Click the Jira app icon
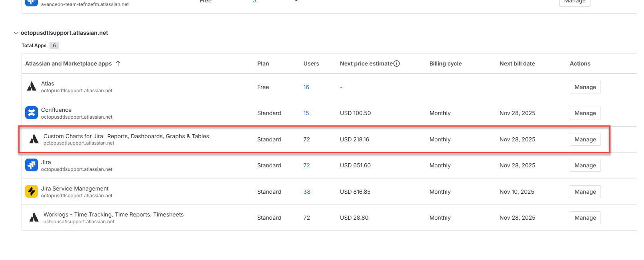Image resolution: width=644 pixels, height=260 pixels. [x=32, y=165]
